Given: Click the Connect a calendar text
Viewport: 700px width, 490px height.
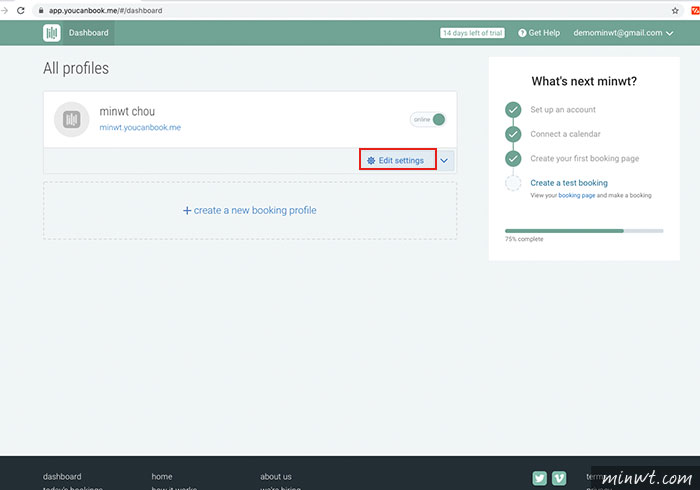Looking at the screenshot, I should click(x=565, y=134).
